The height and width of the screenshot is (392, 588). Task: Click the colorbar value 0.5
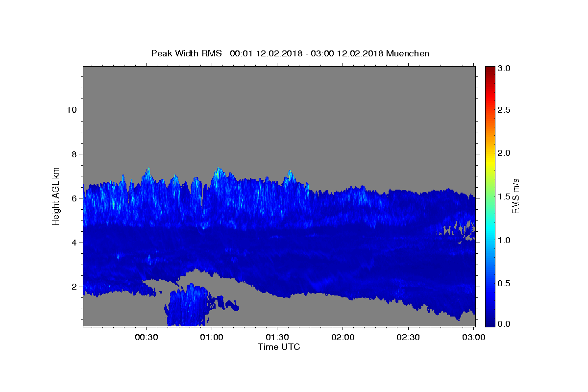[x=505, y=283]
